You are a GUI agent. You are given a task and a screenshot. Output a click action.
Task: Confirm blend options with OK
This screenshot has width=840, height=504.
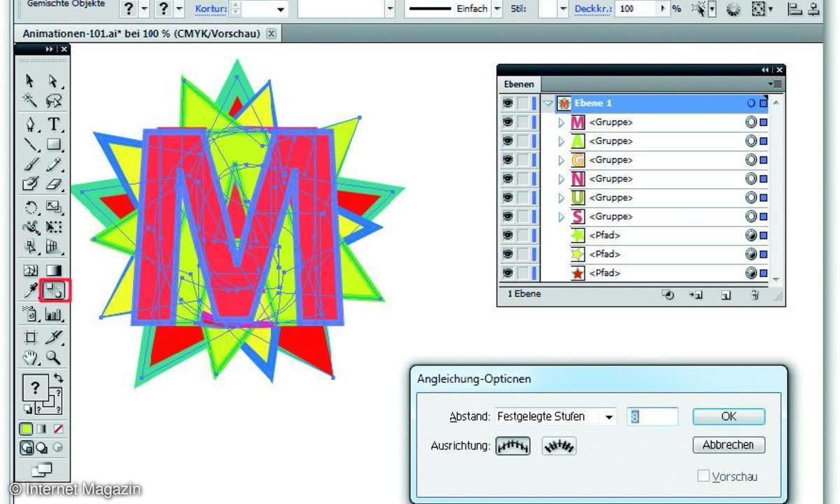tap(729, 416)
